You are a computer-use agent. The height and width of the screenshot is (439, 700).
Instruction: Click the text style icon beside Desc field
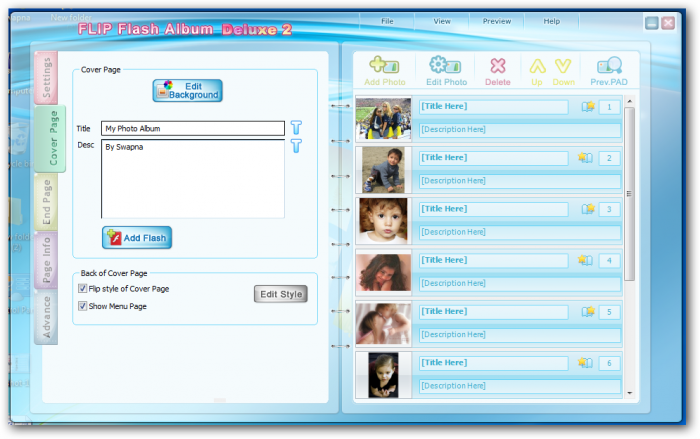click(x=296, y=146)
